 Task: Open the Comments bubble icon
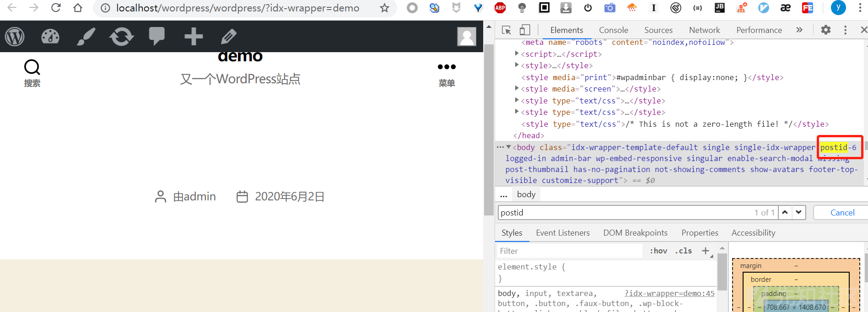coord(157,36)
